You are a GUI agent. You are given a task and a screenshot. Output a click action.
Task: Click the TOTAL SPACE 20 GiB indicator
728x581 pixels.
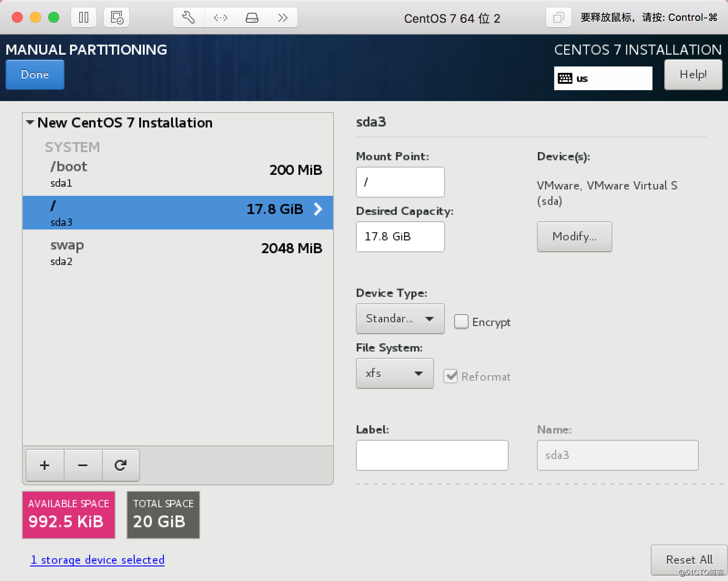pyautogui.click(x=163, y=515)
